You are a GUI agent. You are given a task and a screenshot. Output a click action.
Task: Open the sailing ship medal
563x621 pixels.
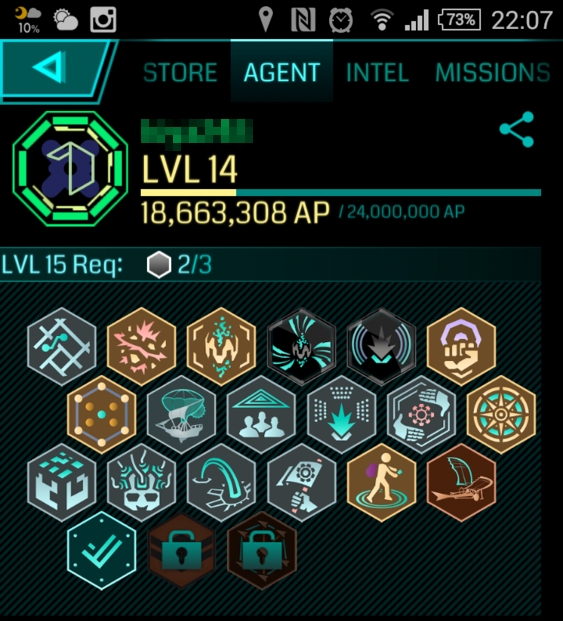pyautogui.click(x=181, y=415)
